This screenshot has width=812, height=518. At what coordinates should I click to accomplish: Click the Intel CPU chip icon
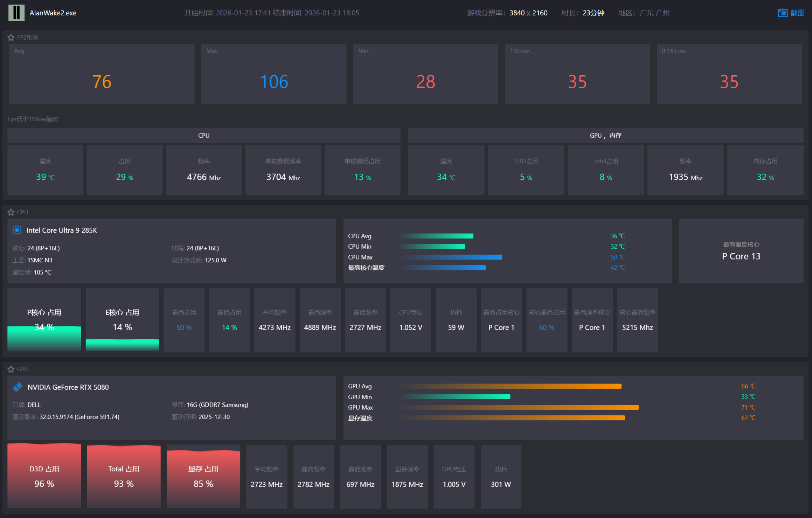point(17,230)
